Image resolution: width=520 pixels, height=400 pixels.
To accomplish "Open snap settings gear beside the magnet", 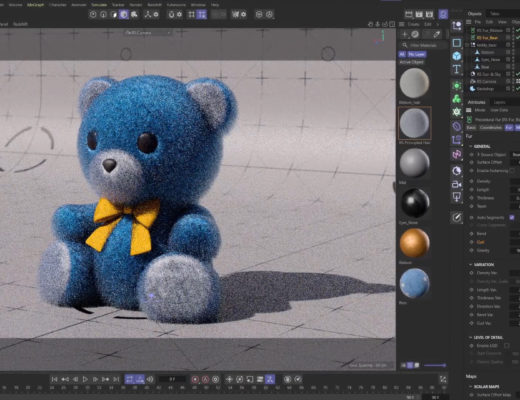I will pyautogui.click(x=180, y=14).
